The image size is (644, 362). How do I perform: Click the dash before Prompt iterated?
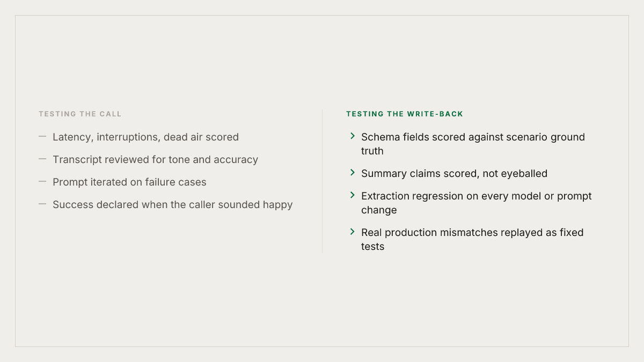click(42, 182)
